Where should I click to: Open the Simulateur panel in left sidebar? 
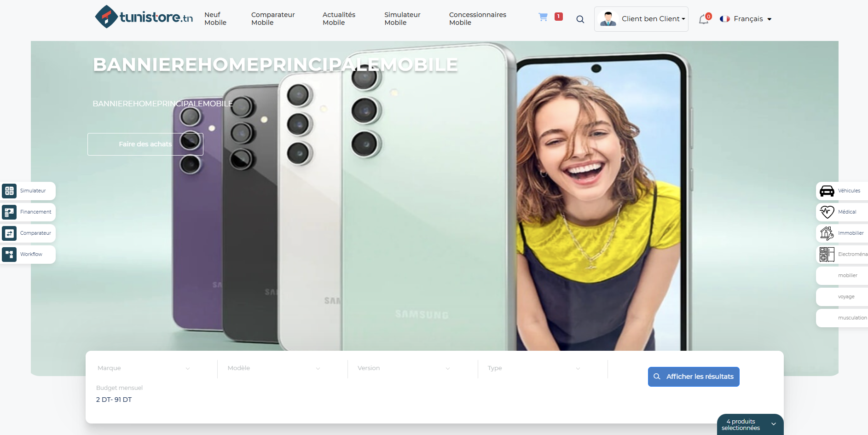coord(28,191)
